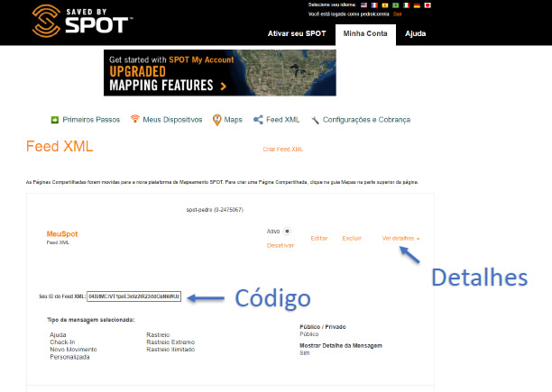This screenshot has height=392, width=552.
Task: Open the Feed XML section link
Action: click(282, 120)
